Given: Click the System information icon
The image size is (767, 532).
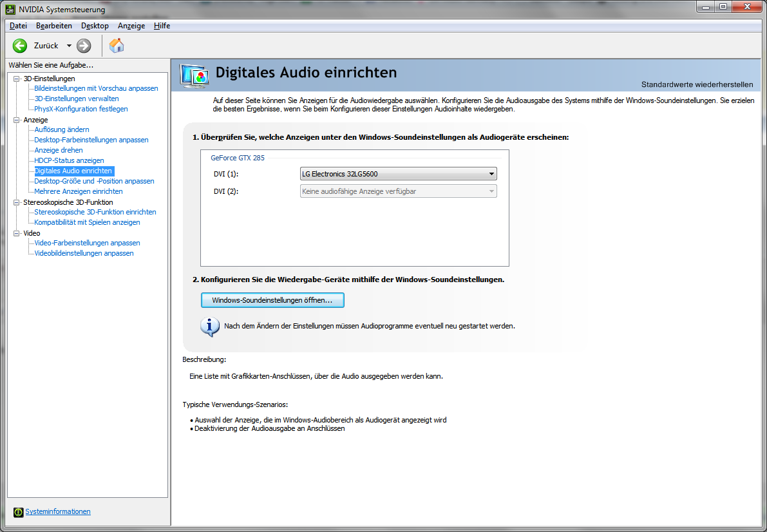Looking at the screenshot, I should click(19, 512).
